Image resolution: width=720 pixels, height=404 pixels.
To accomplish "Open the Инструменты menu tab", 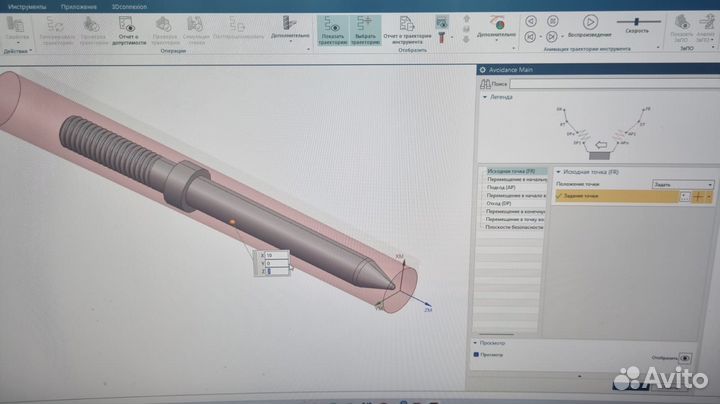I will (x=27, y=5).
